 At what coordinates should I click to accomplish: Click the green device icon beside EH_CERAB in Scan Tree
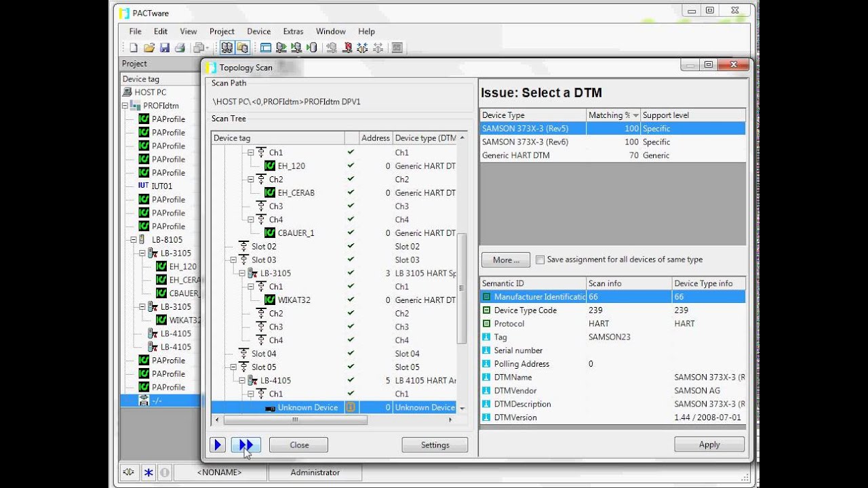[269, 192]
